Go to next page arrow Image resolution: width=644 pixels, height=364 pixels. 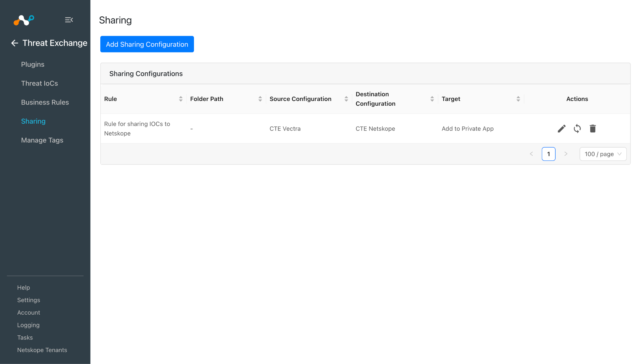tap(566, 154)
